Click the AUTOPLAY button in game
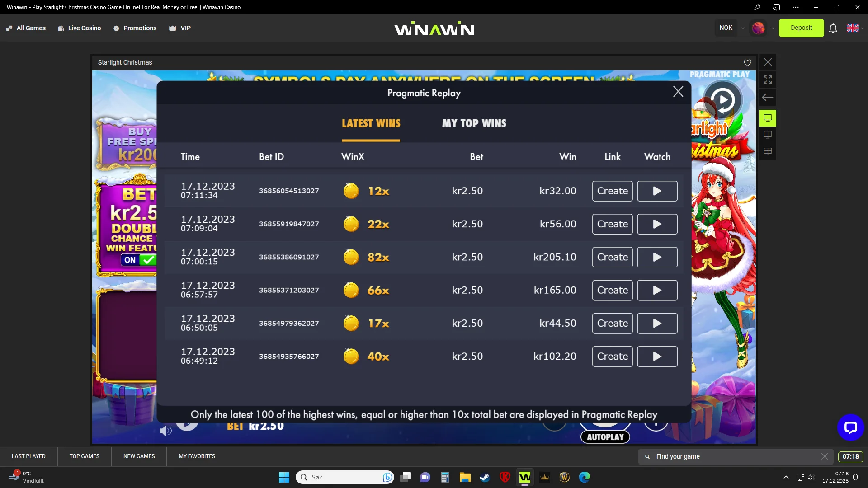 (x=605, y=437)
